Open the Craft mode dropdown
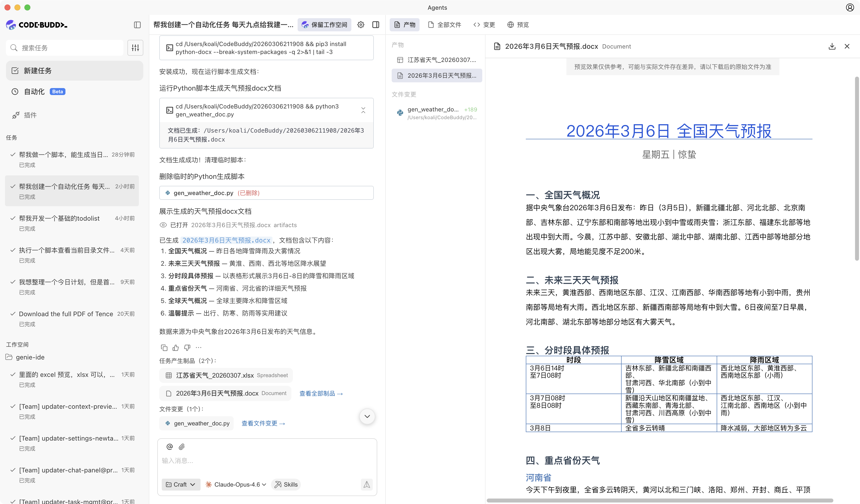 181,484
